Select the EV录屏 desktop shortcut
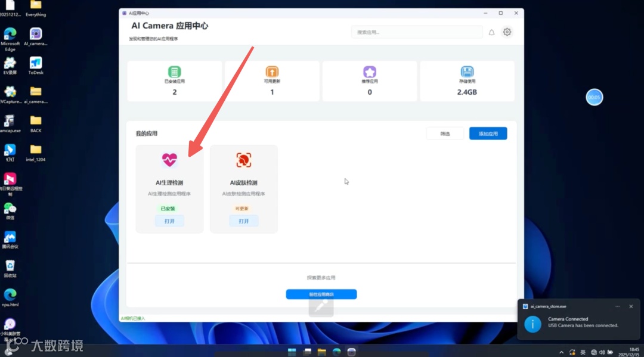Image resolution: width=644 pixels, height=357 pixels. click(10, 66)
